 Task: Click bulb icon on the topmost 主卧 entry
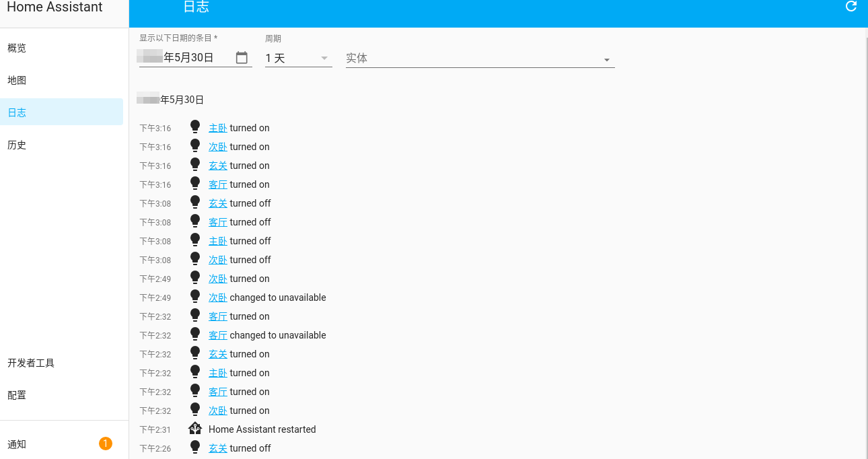pyautogui.click(x=195, y=127)
